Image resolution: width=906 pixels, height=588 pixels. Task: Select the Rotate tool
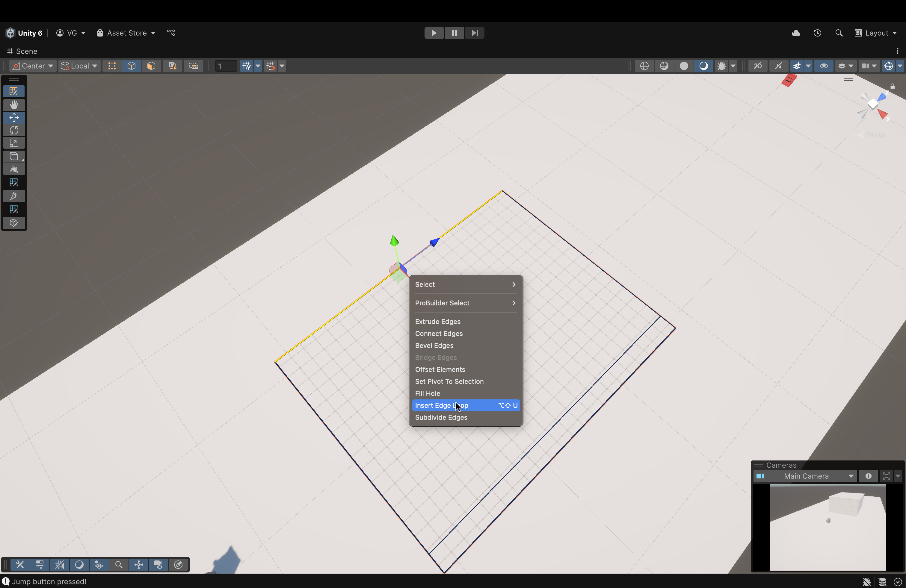tap(14, 131)
